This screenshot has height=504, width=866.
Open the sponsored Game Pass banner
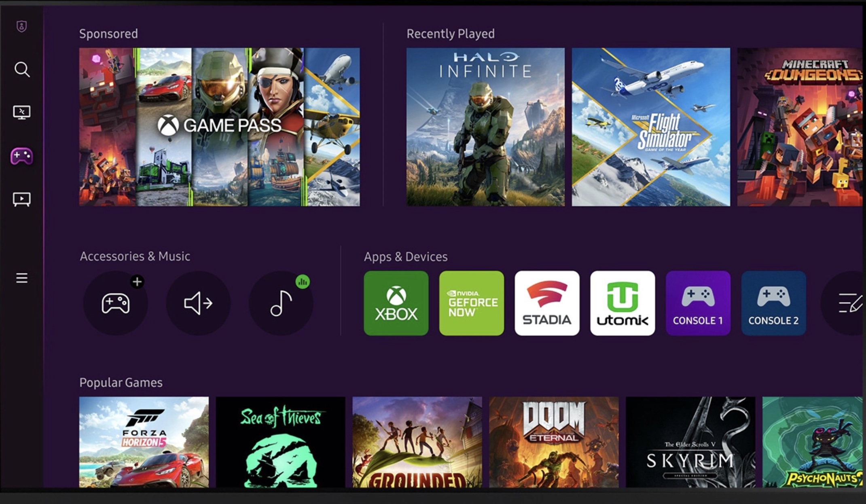pyautogui.click(x=219, y=127)
